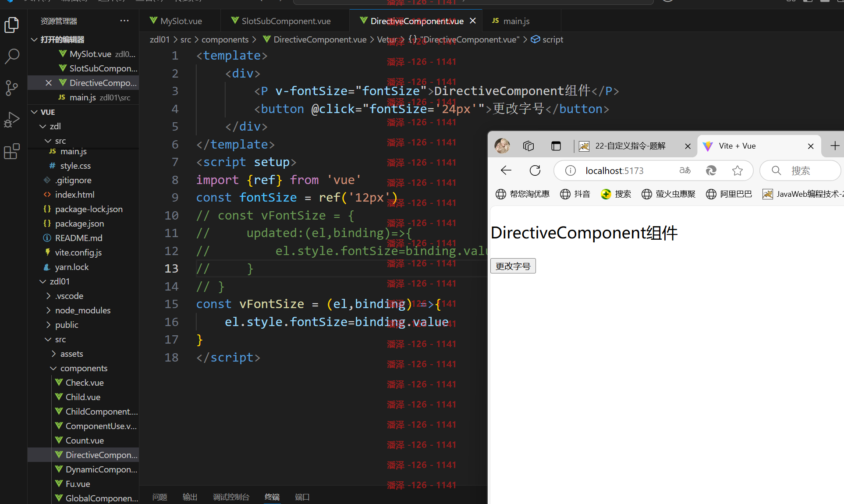The height and width of the screenshot is (504, 844).
Task: Switch to the 22-自定义指令-题解 browser tab
Action: [635, 146]
